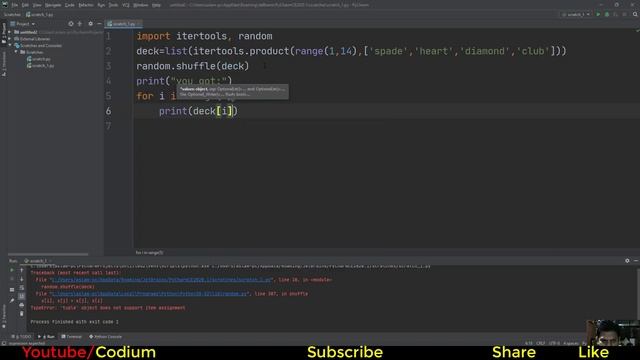Click the expand all icon in Project panel
The width and height of the screenshot is (640, 360).
click(80, 24)
